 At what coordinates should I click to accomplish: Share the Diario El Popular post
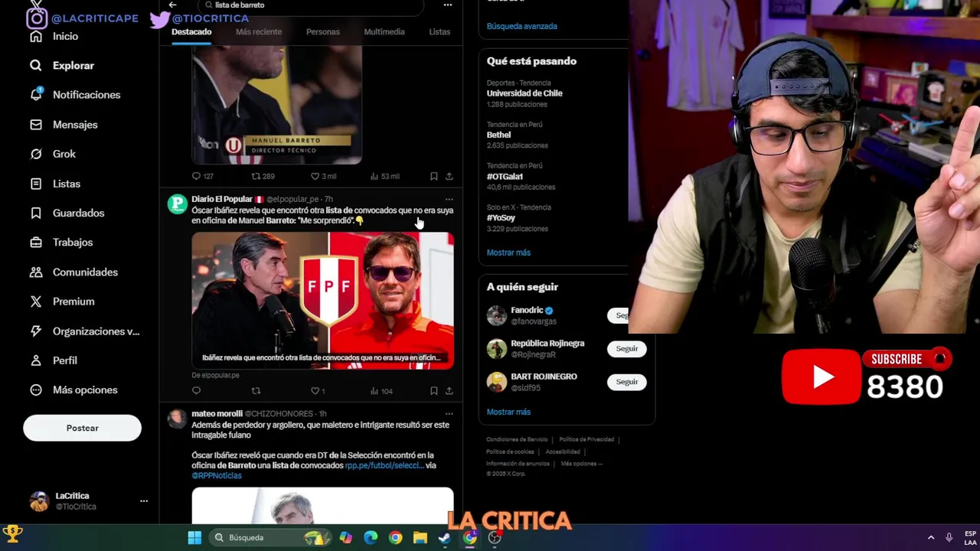tap(449, 391)
